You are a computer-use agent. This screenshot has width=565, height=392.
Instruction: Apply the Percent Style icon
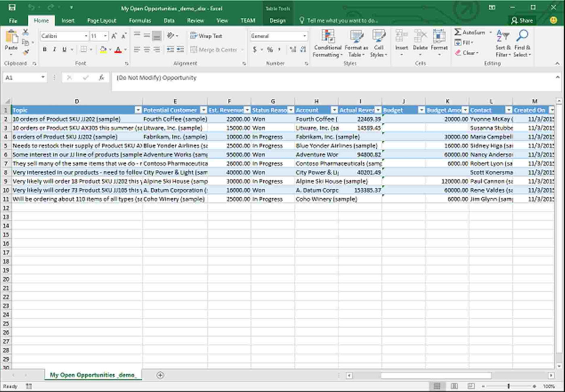pyautogui.click(x=269, y=49)
